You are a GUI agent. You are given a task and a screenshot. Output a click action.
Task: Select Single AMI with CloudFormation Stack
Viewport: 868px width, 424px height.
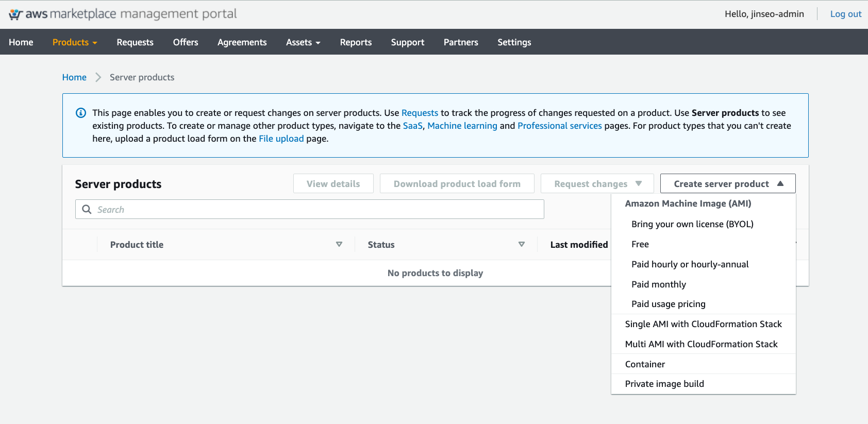tap(704, 324)
